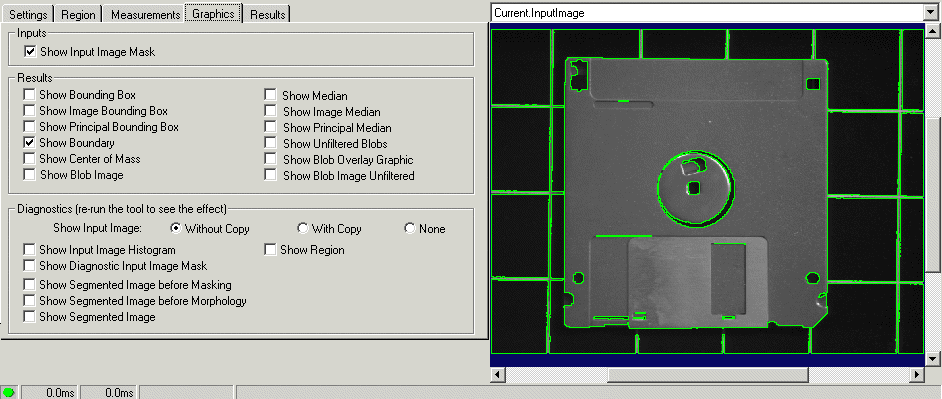Click the green status indicator icon

[x=8, y=392]
